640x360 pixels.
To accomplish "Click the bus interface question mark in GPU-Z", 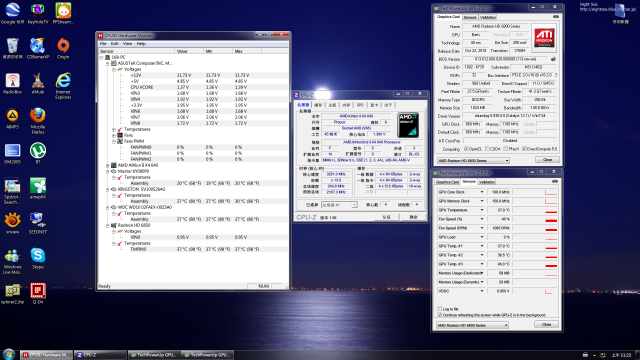I will (x=556, y=75).
